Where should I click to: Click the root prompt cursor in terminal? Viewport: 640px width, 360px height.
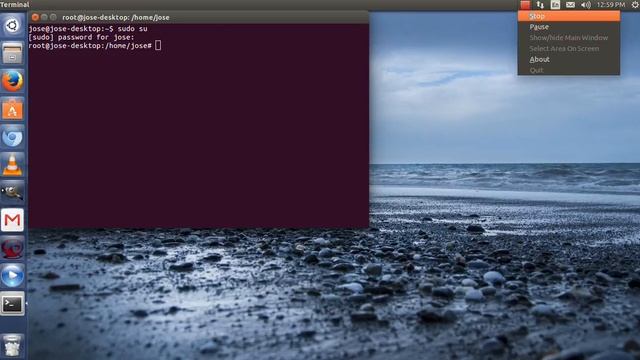coord(158,46)
